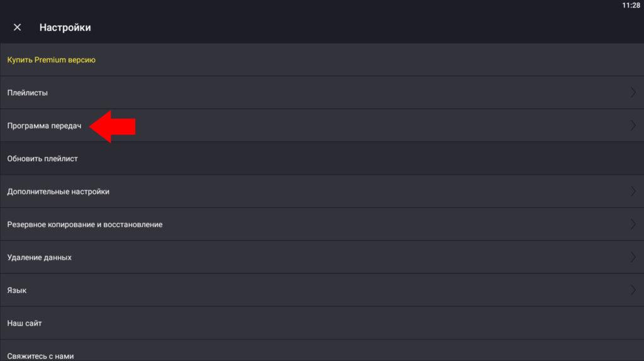The height and width of the screenshot is (361, 644).
Task: Expand Программа передач chevron arrow
Action: click(x=633, y=126)
